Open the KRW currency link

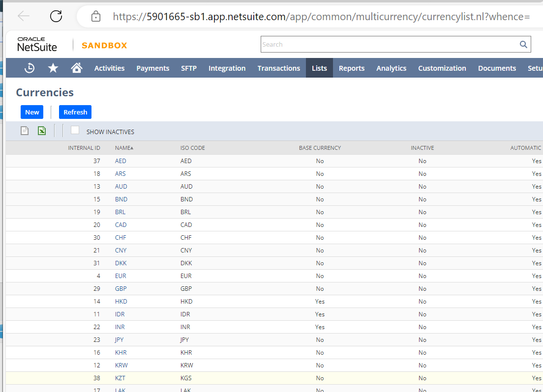point(121,365)
